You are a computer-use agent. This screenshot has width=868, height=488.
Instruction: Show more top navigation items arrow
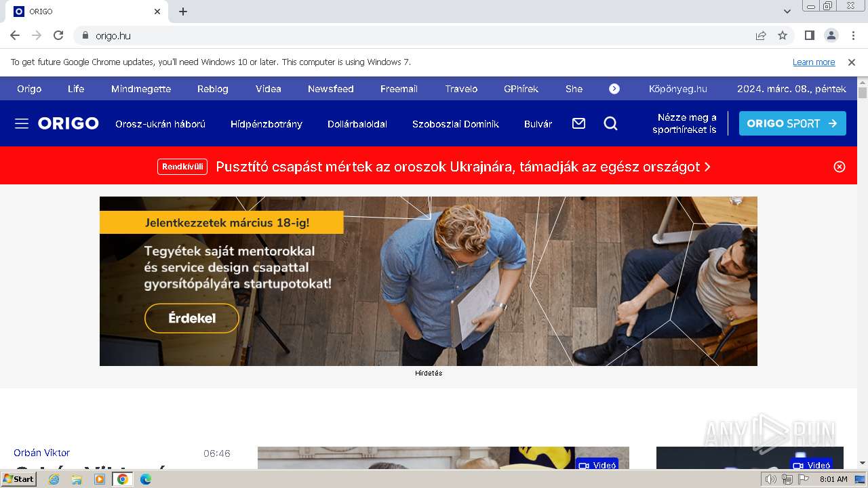pos(614,89)
